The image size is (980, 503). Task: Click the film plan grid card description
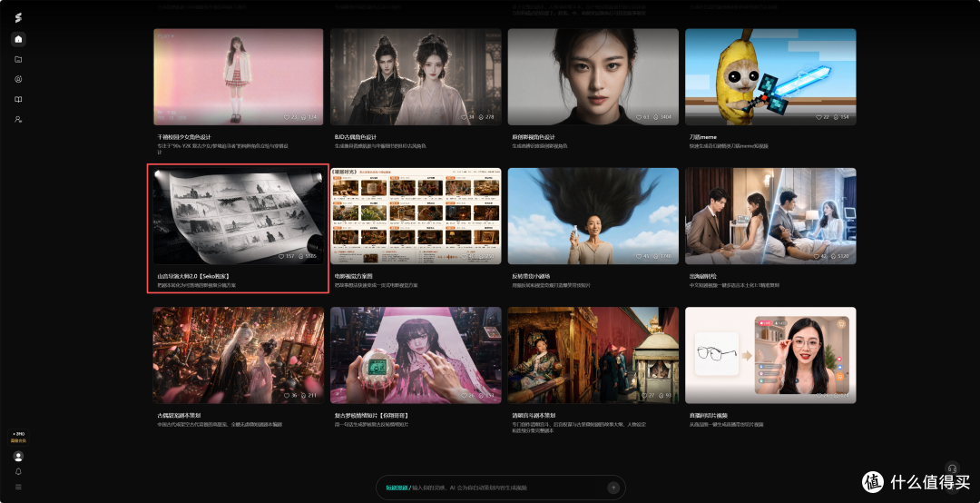pyautogui.click(x=376, y=285)
